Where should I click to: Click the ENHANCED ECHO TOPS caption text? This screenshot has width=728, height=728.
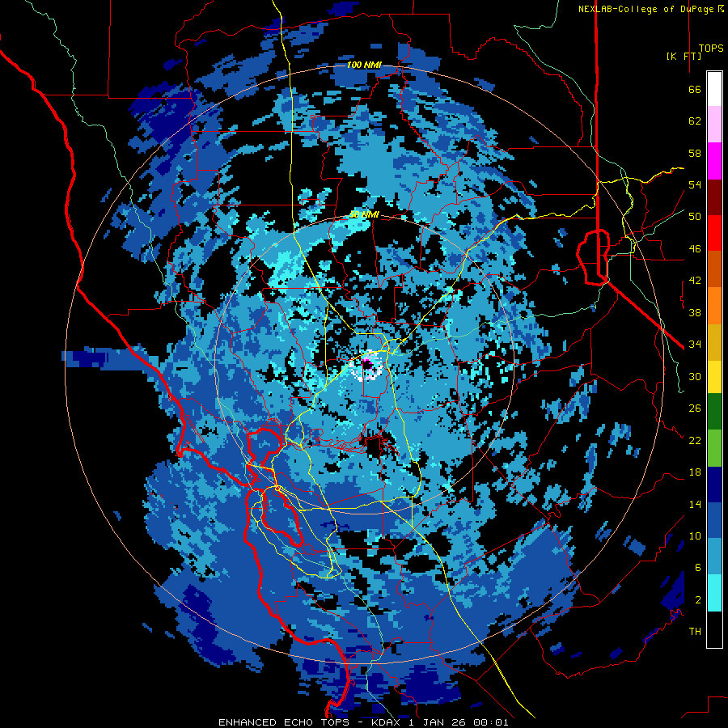284,722
